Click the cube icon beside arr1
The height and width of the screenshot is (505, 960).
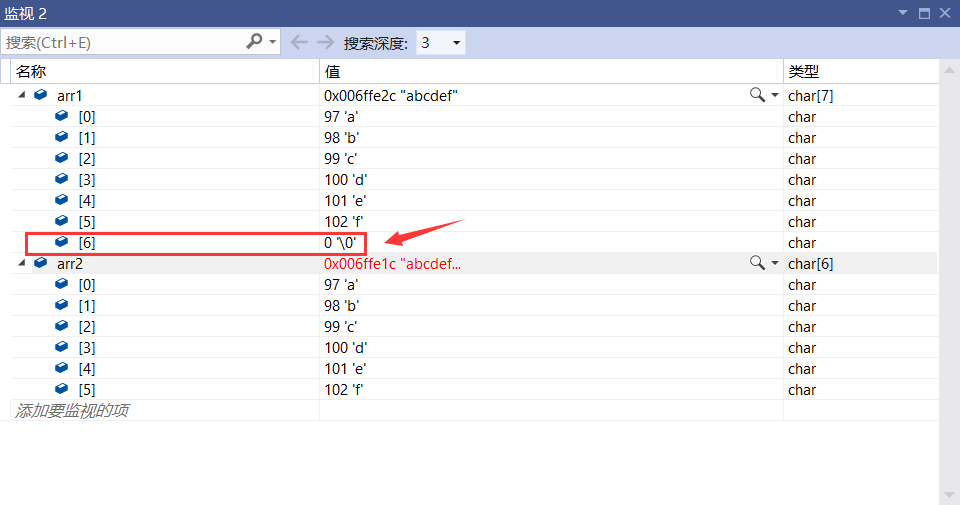pyautogui.click(x=41, y=95)
